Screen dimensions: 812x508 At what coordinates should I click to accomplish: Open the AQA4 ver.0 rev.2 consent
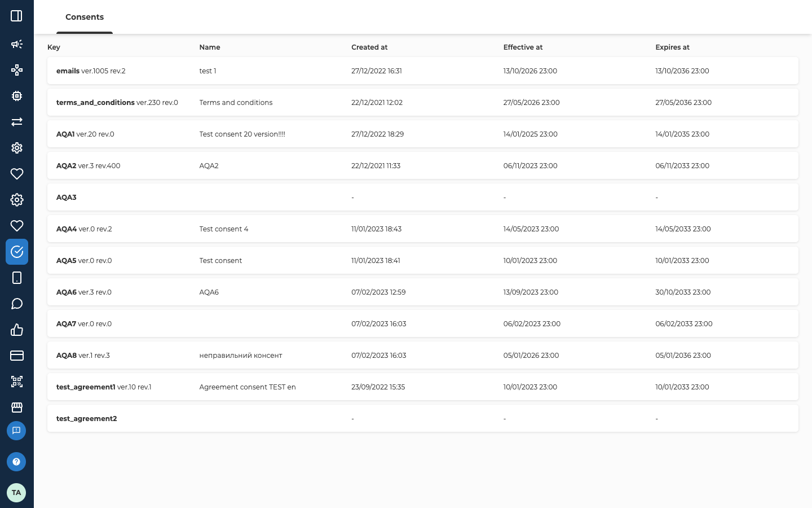pyautogui.click(x=423, y=229)
